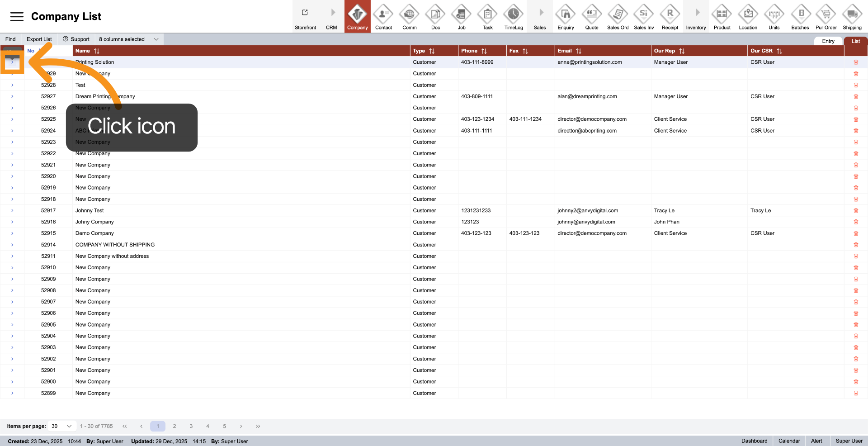Expand the Dream Printing Company row
The height and width of the screenshot is (446, 868).
coord(12,96)
